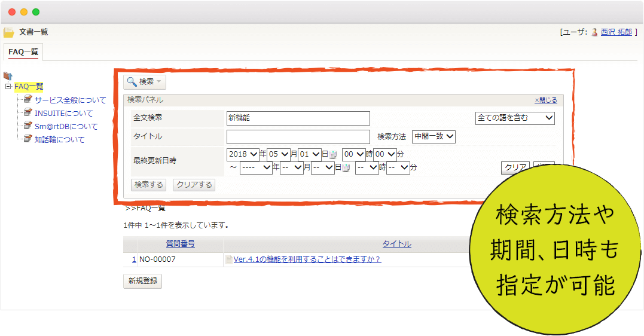Viewport: 644px width, 336px height.
Task: Close the search panel via ×閉じる
Action: pyautogui.click(x=546, y=100)
